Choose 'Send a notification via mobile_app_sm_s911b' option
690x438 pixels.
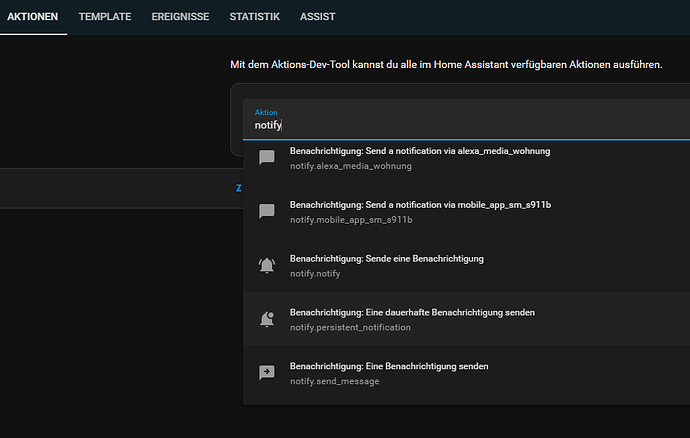point(421,204)
